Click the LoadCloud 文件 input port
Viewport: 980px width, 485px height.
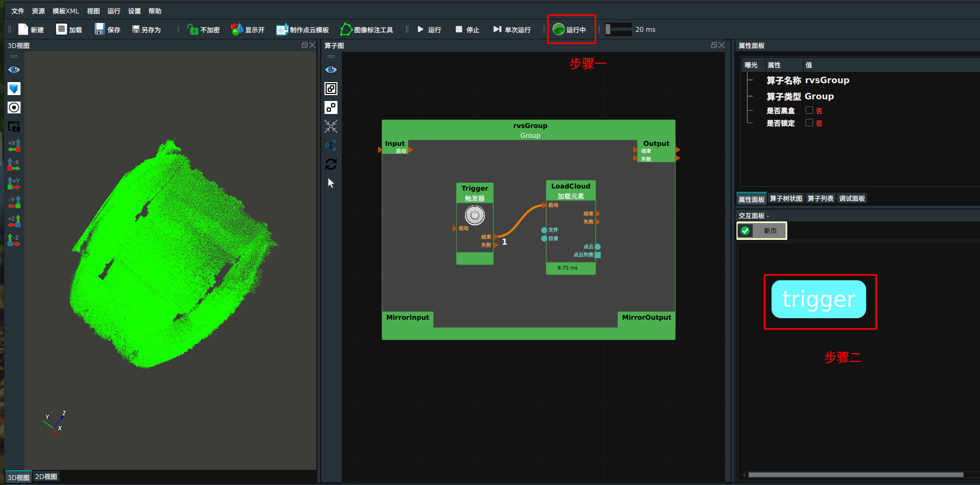[x=544, y=230]
